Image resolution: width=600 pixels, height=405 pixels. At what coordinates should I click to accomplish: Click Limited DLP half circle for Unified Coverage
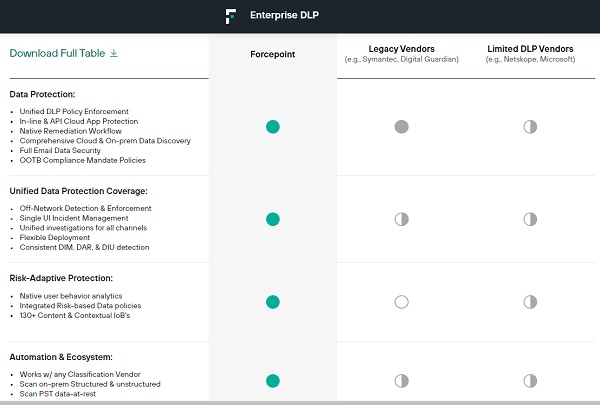[x=530, y=219]
